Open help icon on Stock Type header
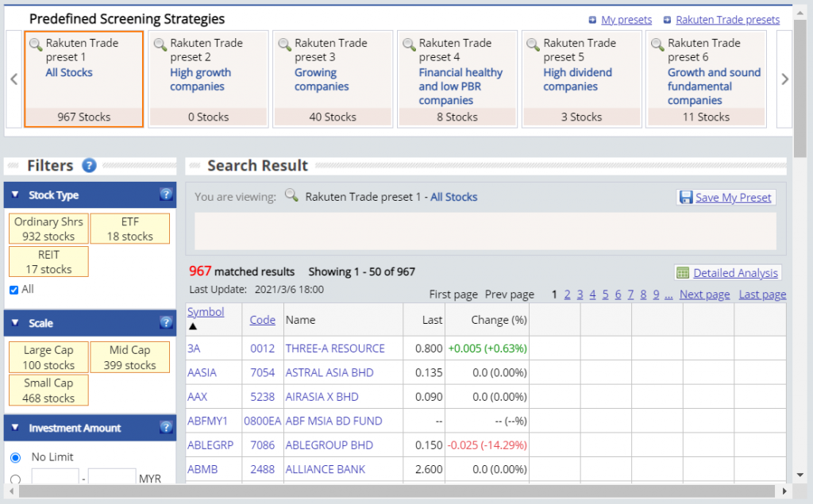The image size is (813, 504). (x=166, y=194)
